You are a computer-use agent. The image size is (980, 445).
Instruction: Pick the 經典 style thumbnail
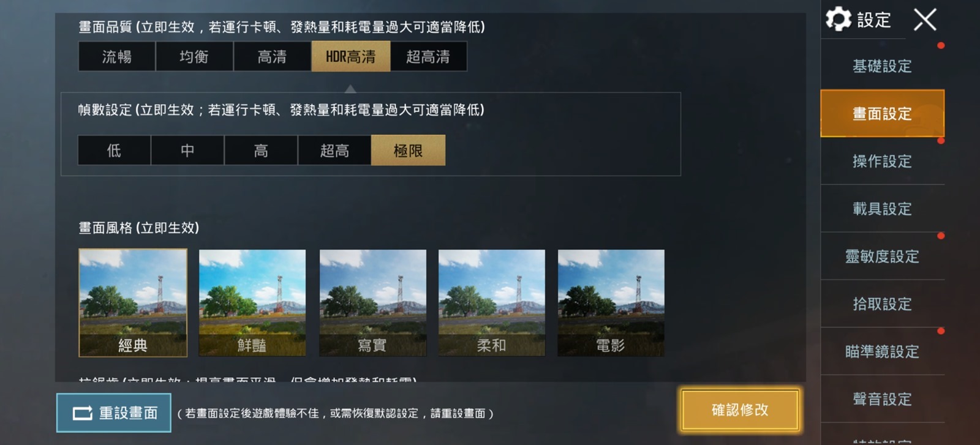[x=133, y=302]
